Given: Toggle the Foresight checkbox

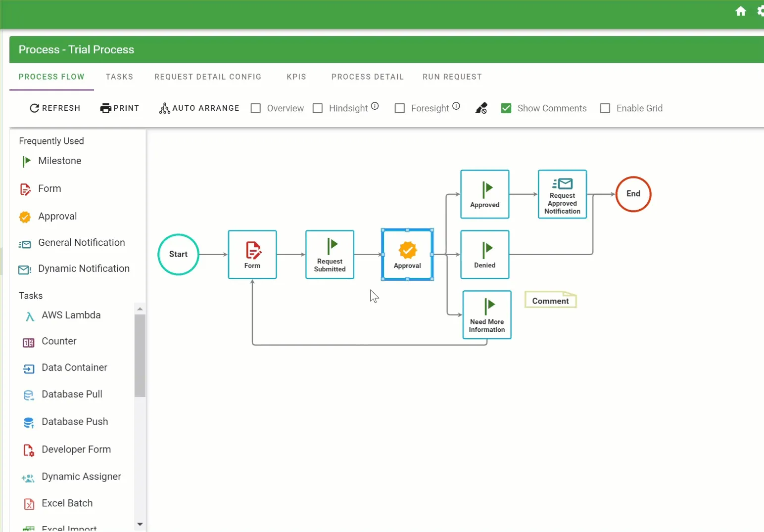Looking at the screenshot, I should pos(400,108).
